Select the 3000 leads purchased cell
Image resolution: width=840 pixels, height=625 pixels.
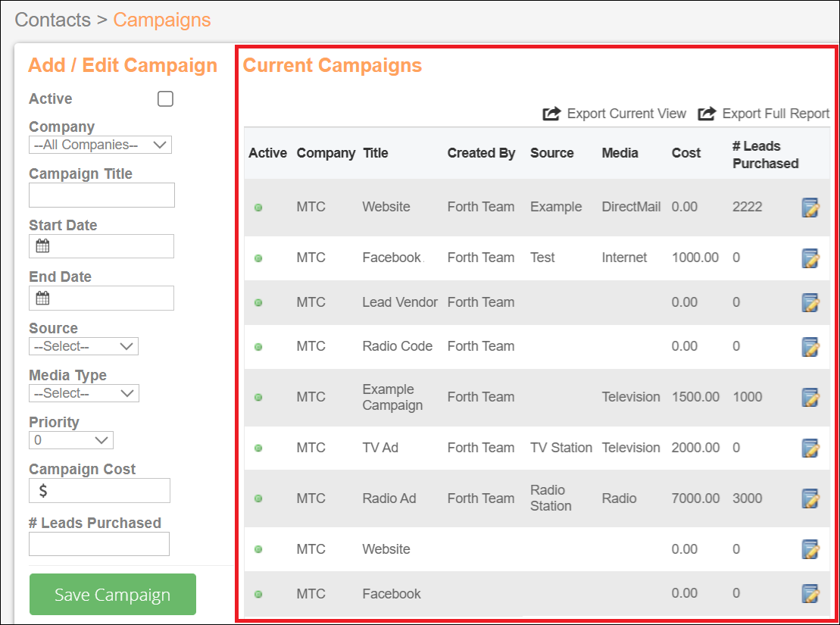click(747, 498)
